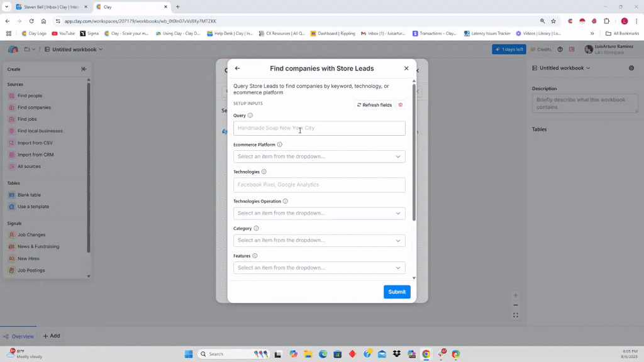Click into the Query input field
The height and width of the screenshot is (362, 644).
319,128
